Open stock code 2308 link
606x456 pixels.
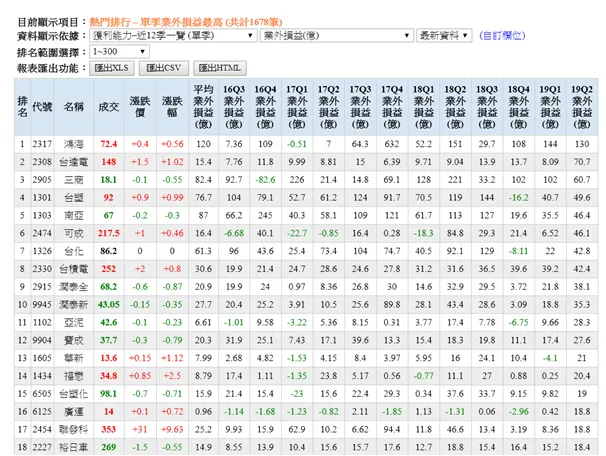pos(42,162)
